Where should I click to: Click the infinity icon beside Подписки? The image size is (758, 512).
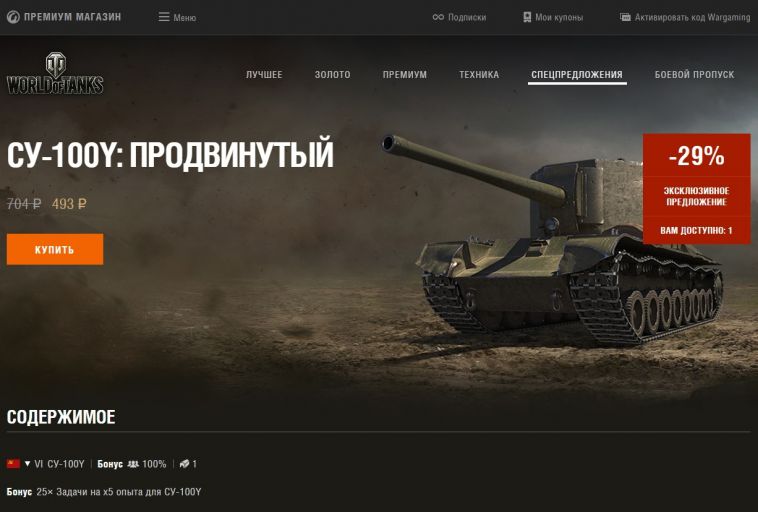pyautogui.click(x=438, y=17)
